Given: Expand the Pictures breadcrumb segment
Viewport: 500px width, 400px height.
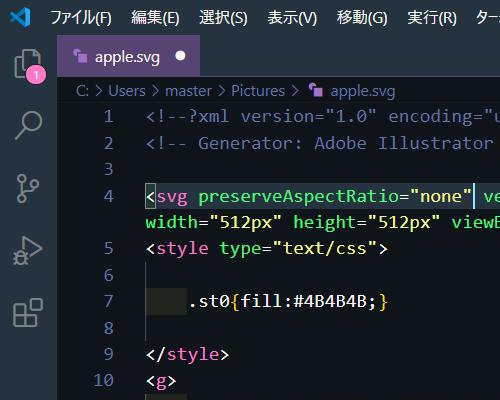Looking at the screenshot, I should (258, 91).
